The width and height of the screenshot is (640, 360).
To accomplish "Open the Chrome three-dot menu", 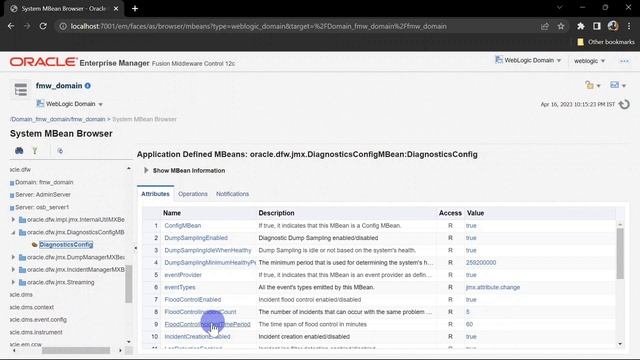I will (x=629, y=26).
